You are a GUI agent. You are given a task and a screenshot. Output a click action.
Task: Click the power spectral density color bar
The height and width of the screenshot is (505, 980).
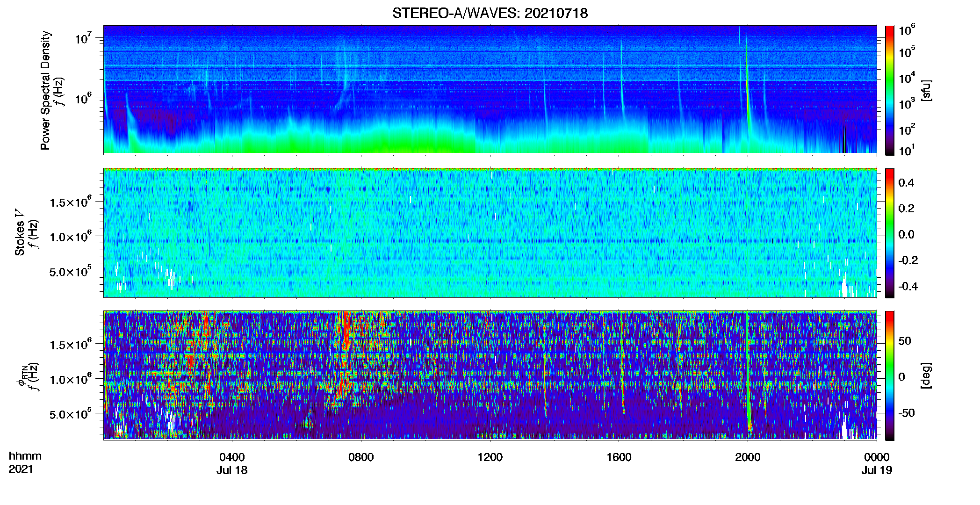(890, 90)
